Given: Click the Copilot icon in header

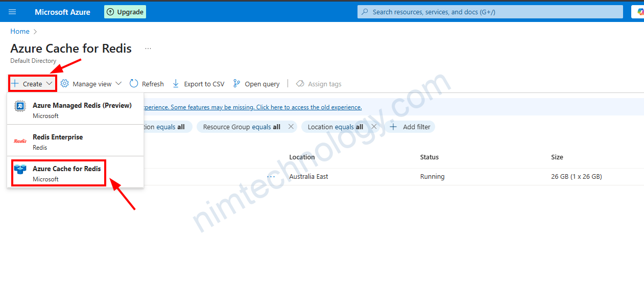Looking at the screenshot, I should click(x=639, y=12).
